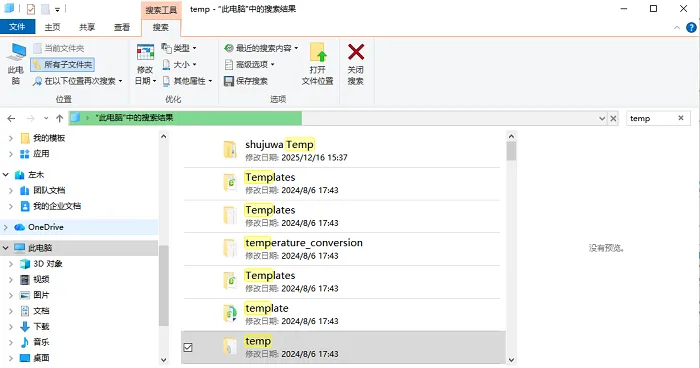
Task: Click the 3D 对象 folder icon
Action: [25, 264]
